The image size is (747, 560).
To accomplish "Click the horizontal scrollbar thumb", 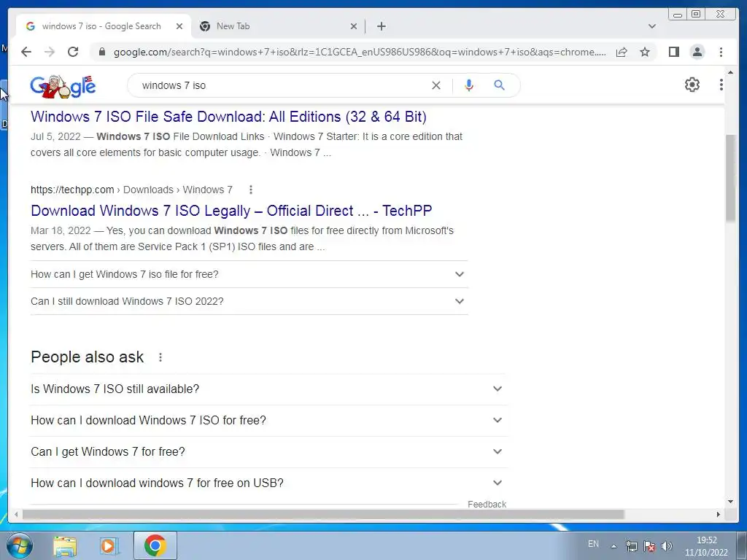I will [323, 514].
